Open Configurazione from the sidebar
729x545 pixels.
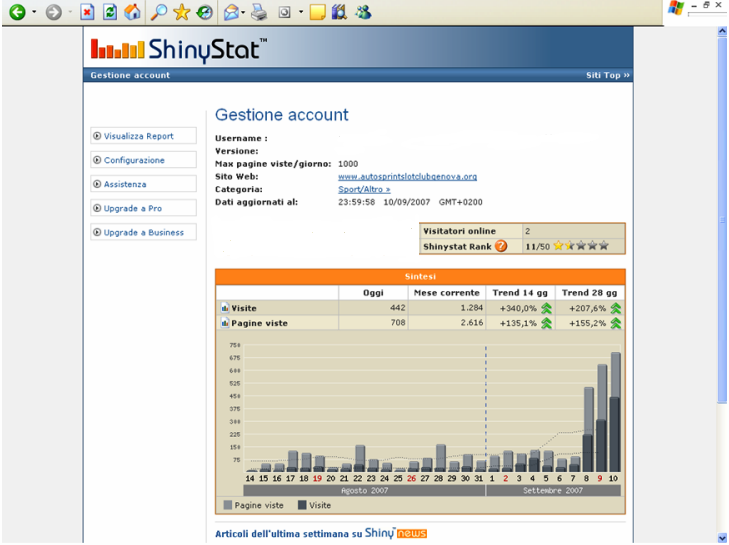click(144, 160)
